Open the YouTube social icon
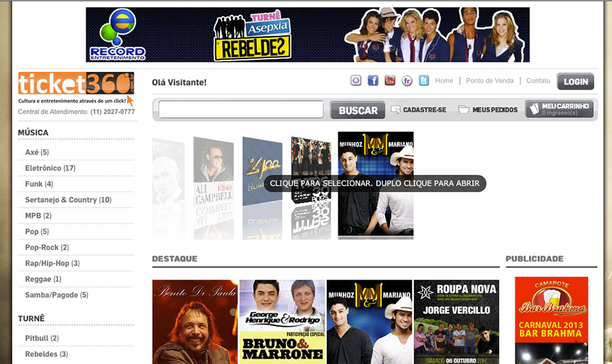The width and height of the screenshot is (612, 364). point(390,81)
